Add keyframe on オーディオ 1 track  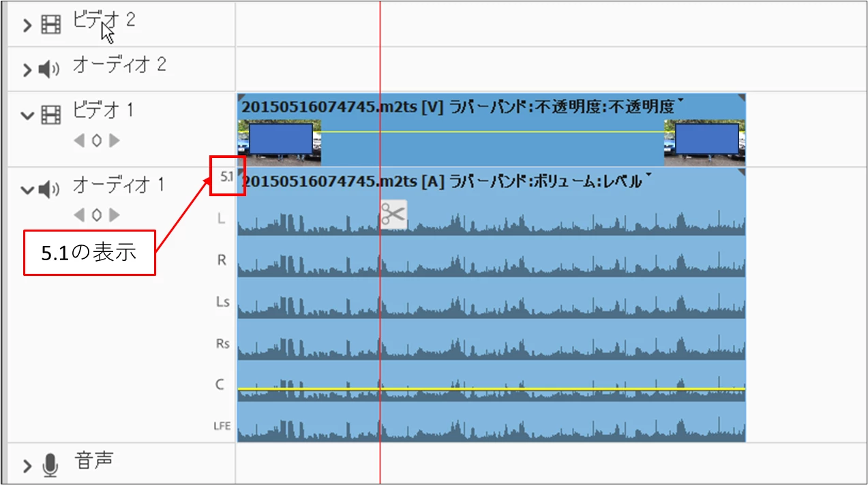tap(96, 215)
